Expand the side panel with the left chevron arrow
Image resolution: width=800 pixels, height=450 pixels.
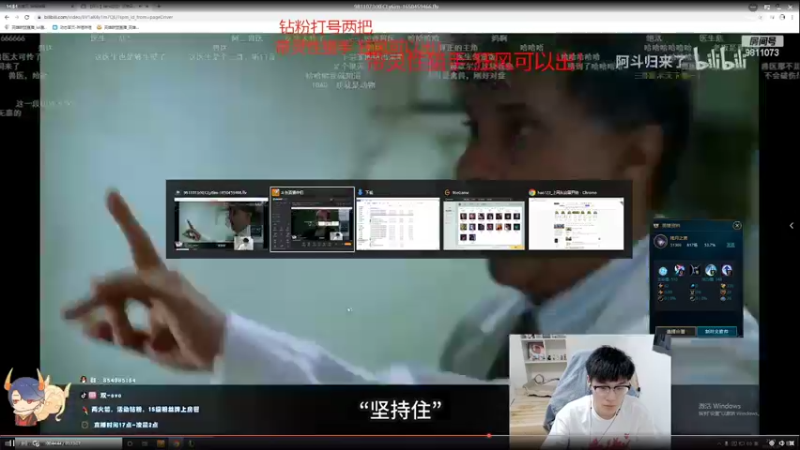pos(791,226)
